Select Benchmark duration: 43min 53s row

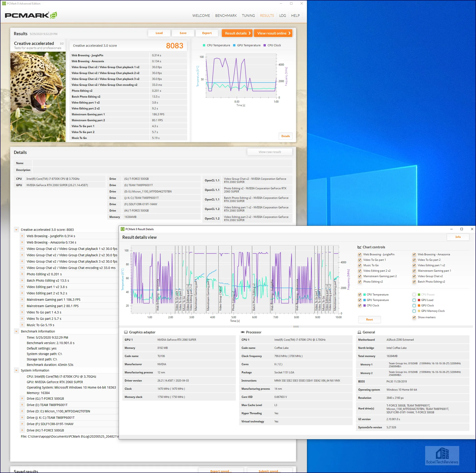tap(50, 365)
